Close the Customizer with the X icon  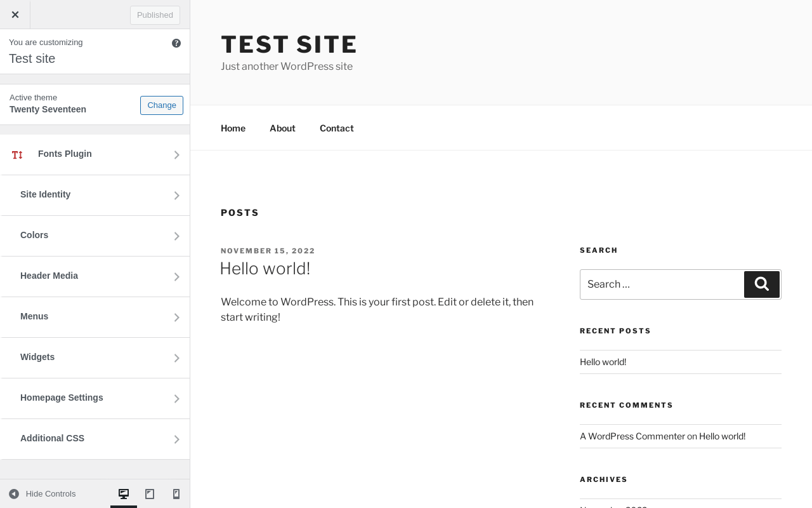pyautogui.click(x=15, y=15)
